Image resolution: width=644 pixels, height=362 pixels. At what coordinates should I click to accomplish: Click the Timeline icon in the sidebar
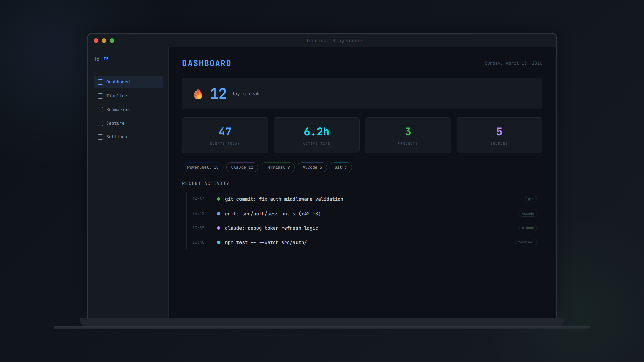(100, 96)
